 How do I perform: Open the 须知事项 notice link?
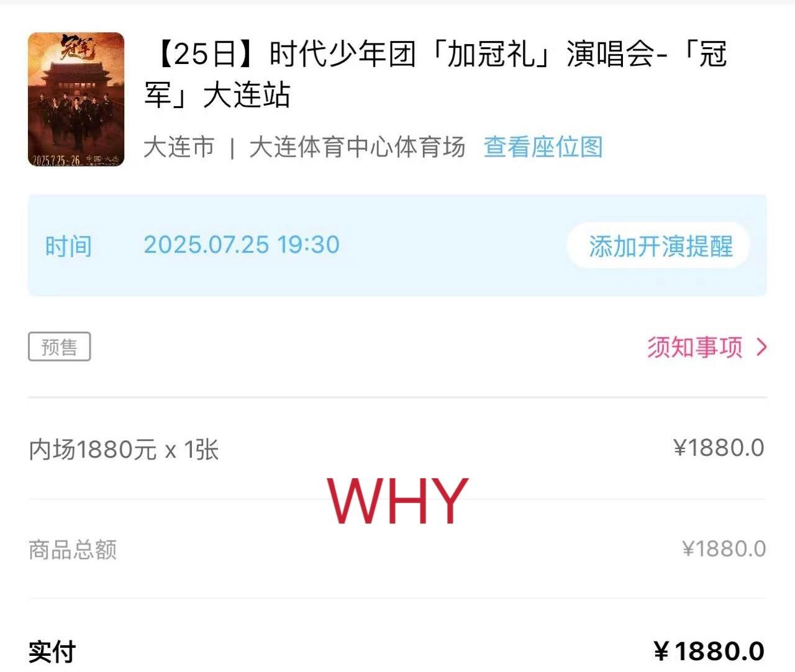click(x=694, y=347)
